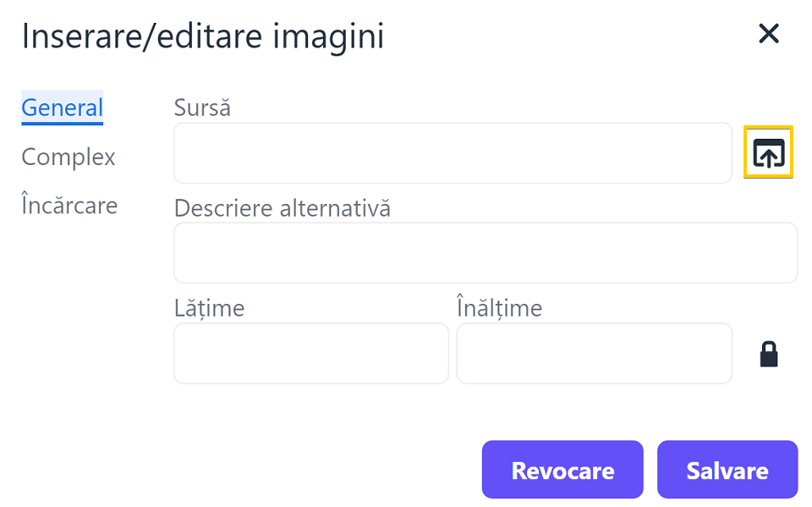The height and width of the screenshot is (507, 812).
Task: Select the Încărcare tab
Action: (69, 205)
